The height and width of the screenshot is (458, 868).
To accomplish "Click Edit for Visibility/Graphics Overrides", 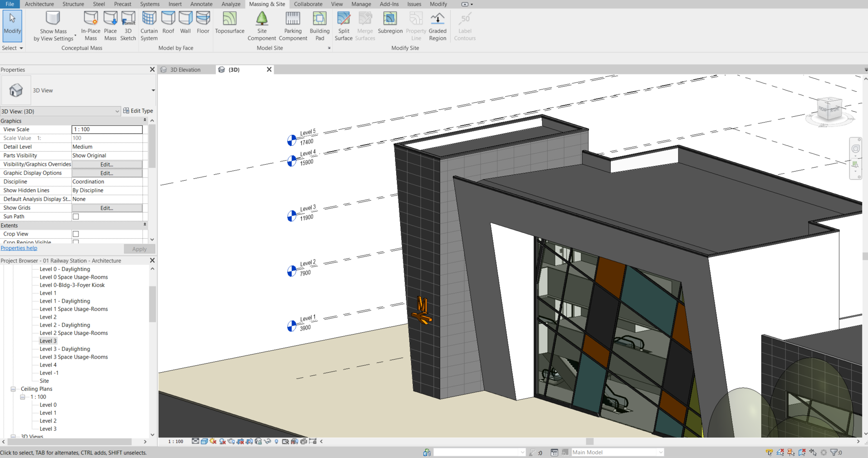I will 107,164.
